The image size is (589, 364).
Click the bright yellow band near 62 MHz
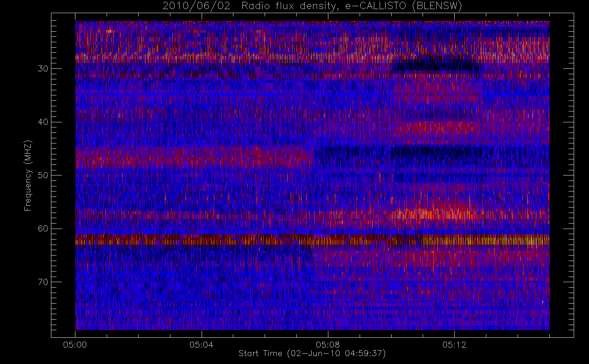tap(312, 240)
